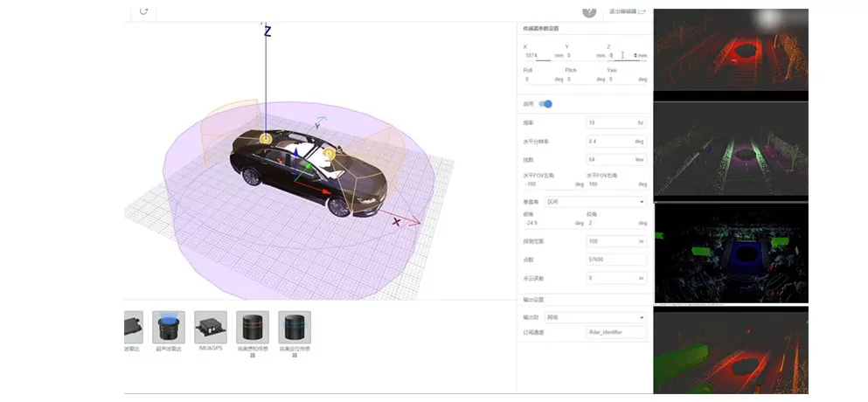868x402 pixels.
Task: Select the ultrasonic radar sensor icon
Action: pyautogui.click(x=168, y=327)
